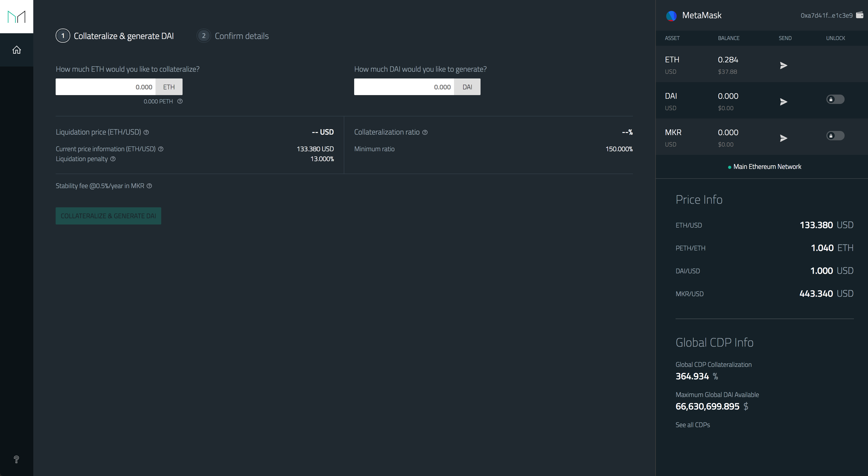Click the wallet icon beside the address
The height and width of the screenshot is (476, 868).
click(860, 15)
